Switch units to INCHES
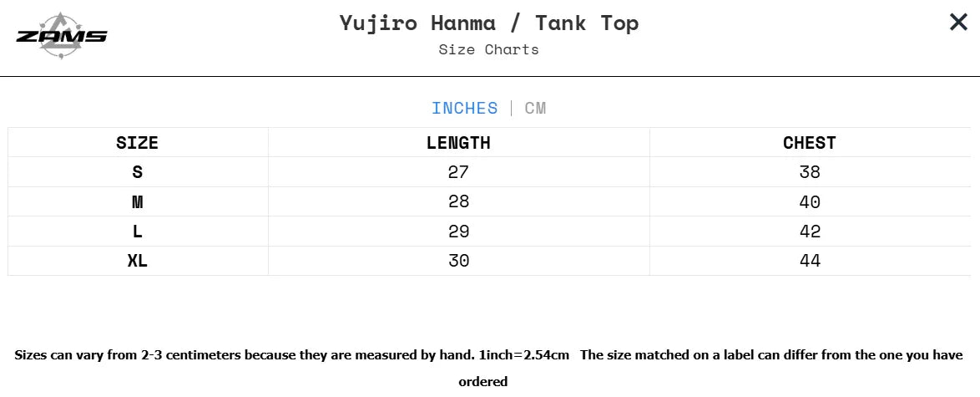Screen dimensions: 980x397 [464, 108]
